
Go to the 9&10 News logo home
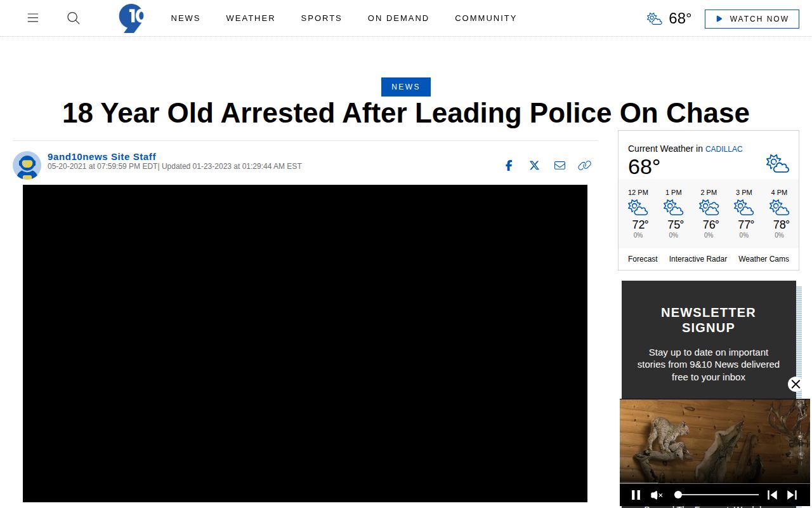(131, 18)
